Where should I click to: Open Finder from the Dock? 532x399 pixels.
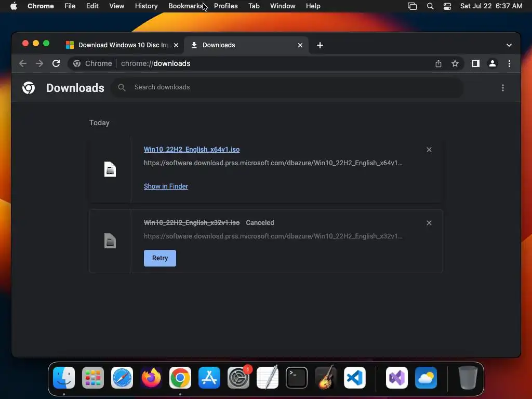click(x=64, y=378)
